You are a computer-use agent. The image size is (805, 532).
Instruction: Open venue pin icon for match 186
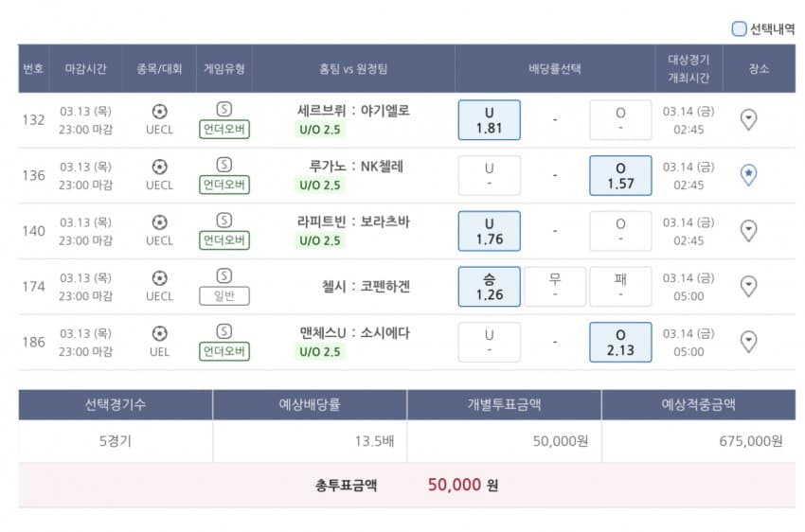[x=748, y=342]
